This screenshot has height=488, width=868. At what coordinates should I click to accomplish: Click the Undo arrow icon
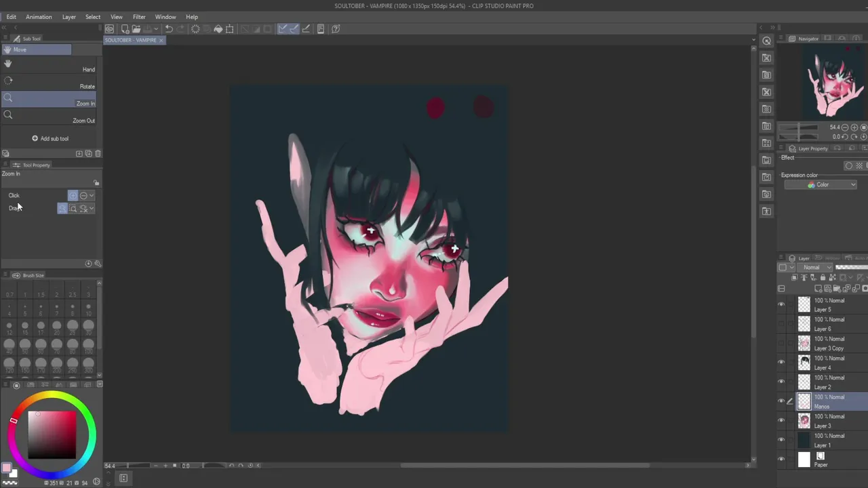[169, 29]
